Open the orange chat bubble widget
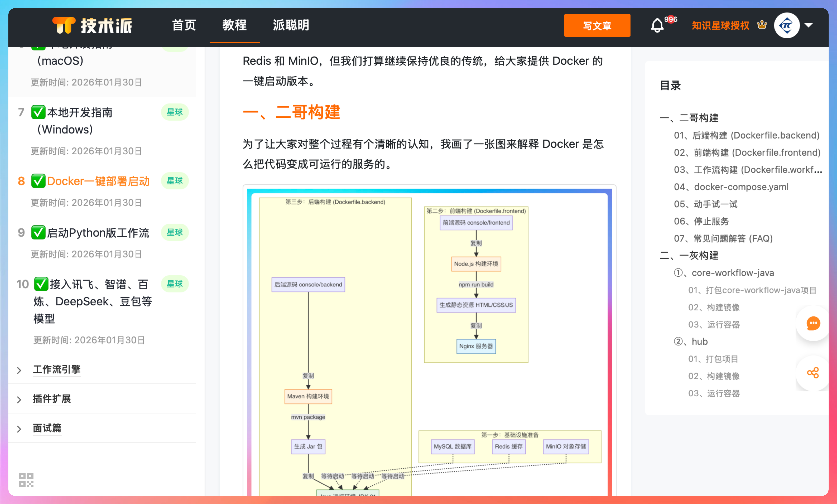 coord(813,323)
